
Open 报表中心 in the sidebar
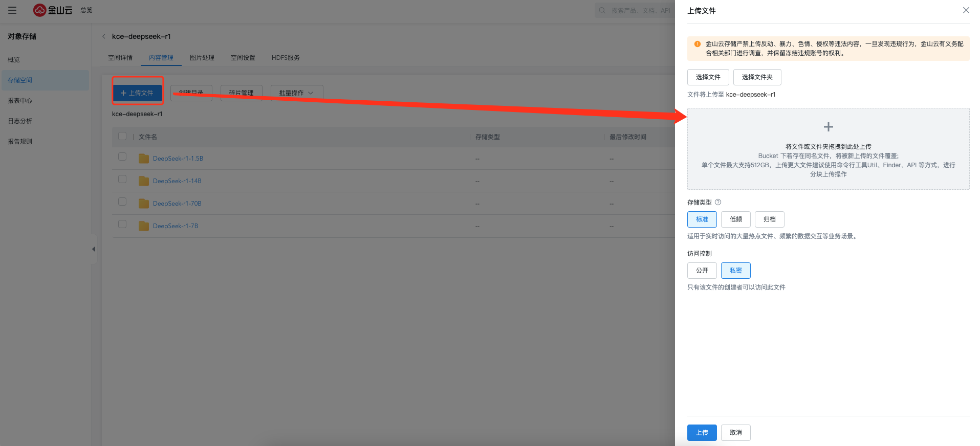click(x=45, y=101)
